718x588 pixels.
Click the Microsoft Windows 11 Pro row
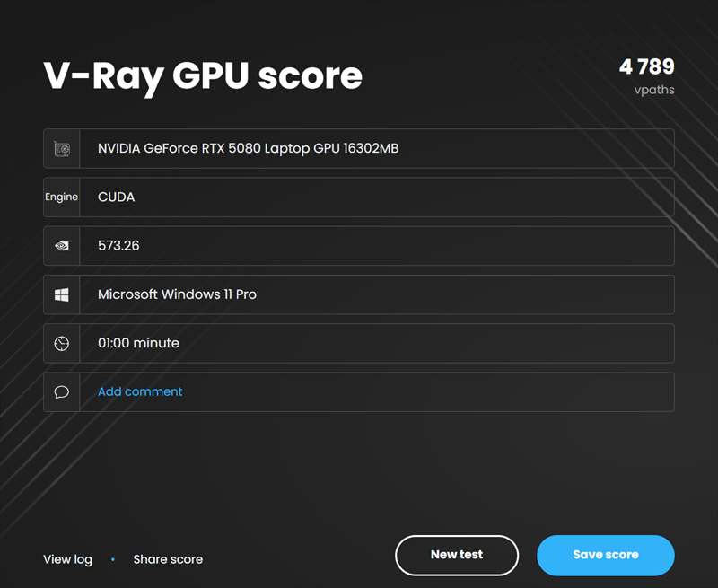[377, 294]
